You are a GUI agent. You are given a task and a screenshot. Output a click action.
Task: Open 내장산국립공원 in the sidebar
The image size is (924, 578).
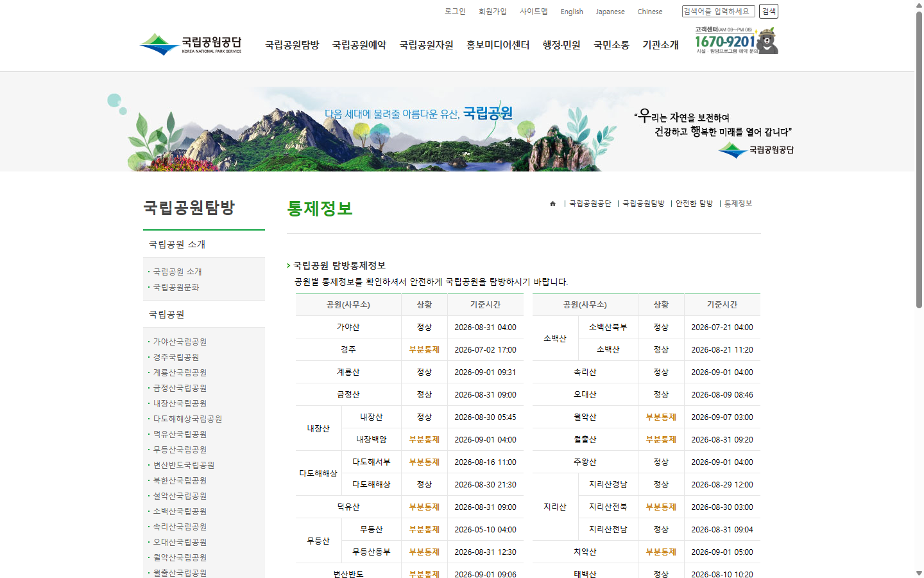click(180, 403)
